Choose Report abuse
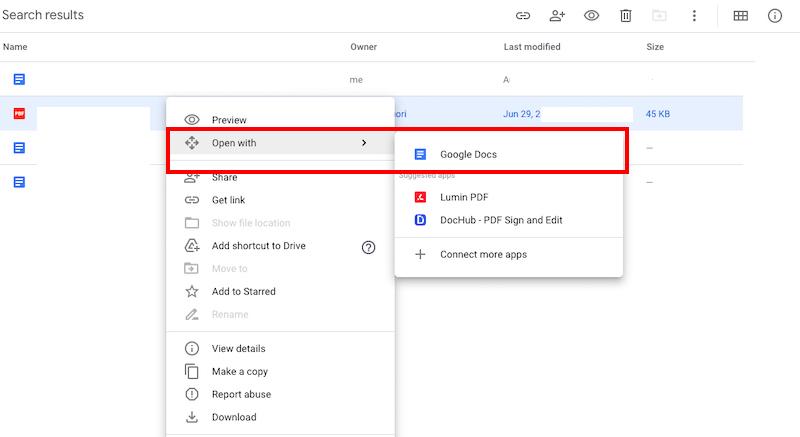Image resolution: width=800 pixels, height=437 pixels. [x=281, y=394]
